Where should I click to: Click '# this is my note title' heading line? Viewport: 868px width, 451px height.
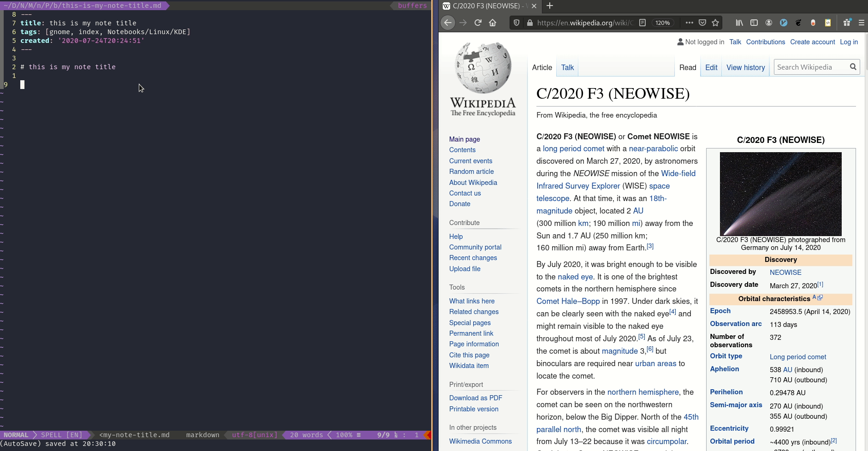(x=68, y=67)
